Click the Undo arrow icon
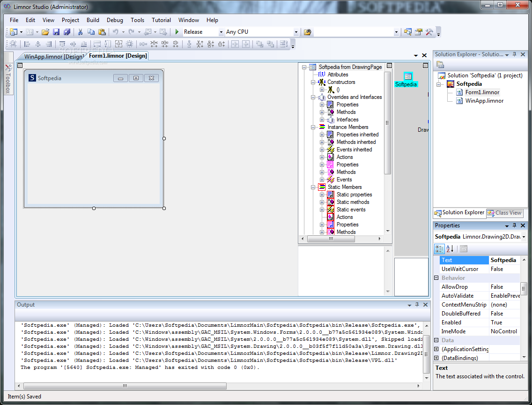This screenshot has height=405, width=532. tap(116, 32)
